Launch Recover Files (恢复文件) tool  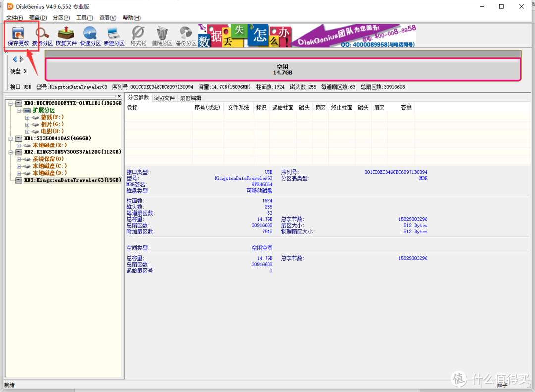[x=66, y=36]
